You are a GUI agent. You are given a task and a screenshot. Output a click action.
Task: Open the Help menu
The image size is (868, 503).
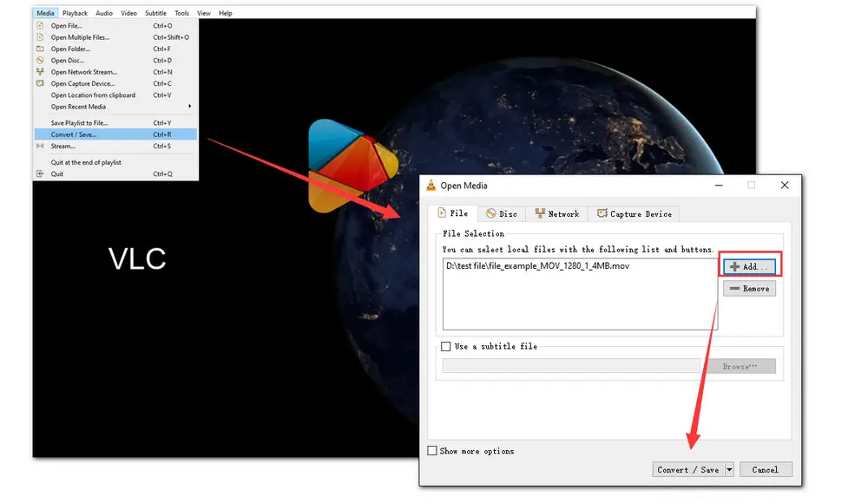226,13
